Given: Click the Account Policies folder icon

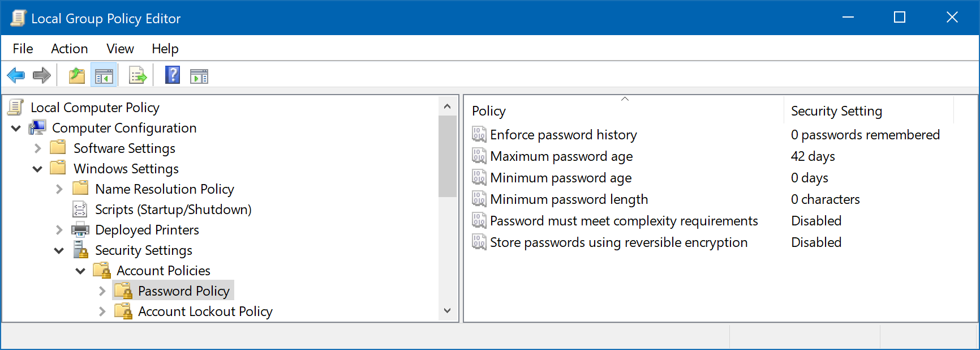Looking at the screenshot, I should click(102, 270).
